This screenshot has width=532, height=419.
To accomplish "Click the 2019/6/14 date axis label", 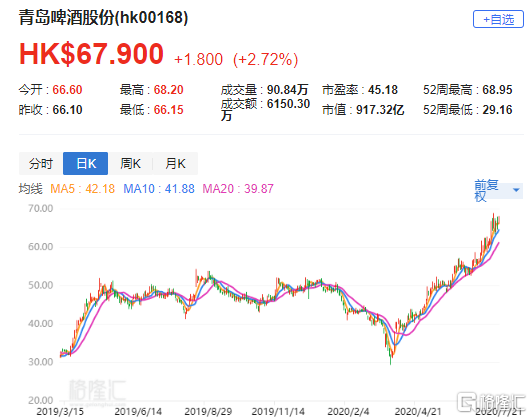I will point(138,412).
